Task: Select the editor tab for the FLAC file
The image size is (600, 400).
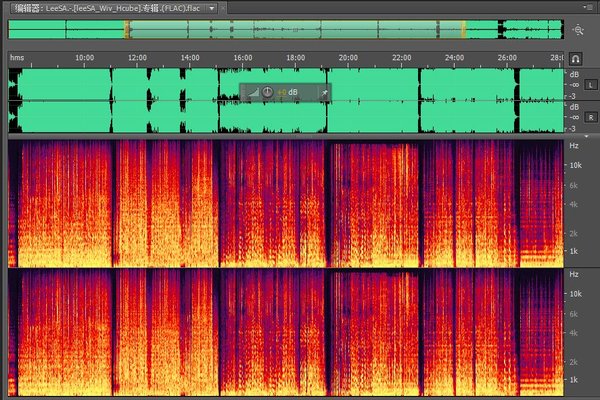Action: coord(105,7)
